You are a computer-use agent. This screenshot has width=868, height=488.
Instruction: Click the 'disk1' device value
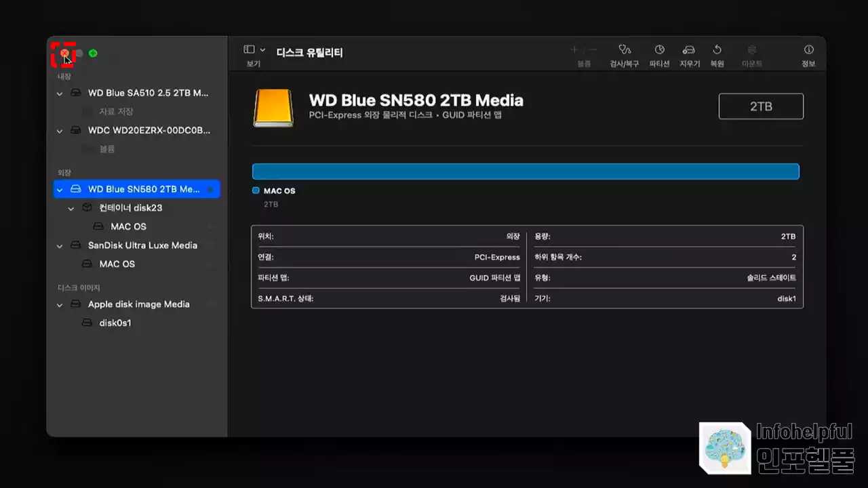pos(787,298)
